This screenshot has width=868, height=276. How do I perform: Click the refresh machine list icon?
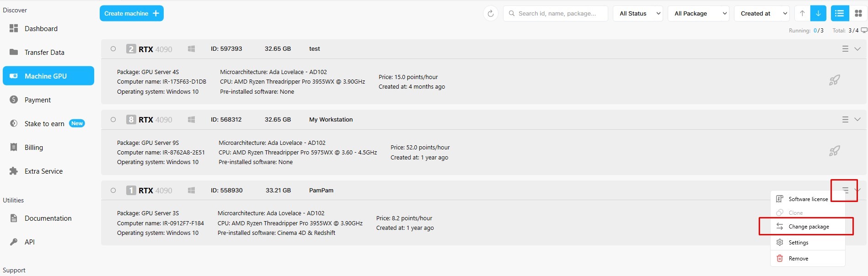coord(490,14)
